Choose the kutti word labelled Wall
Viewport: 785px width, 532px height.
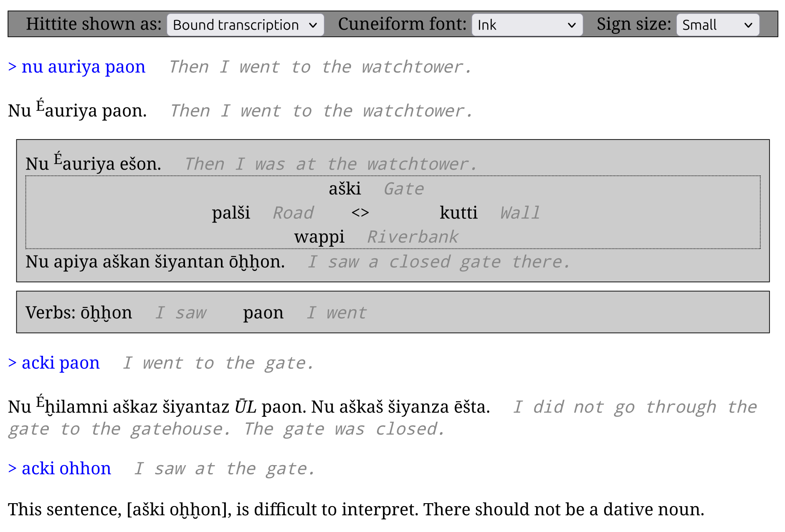tap(458, 213)
